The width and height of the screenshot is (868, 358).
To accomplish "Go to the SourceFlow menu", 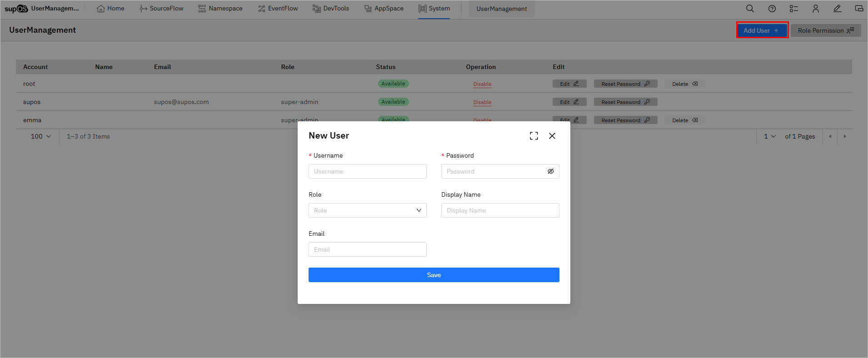I will click(x=161, y=9).
